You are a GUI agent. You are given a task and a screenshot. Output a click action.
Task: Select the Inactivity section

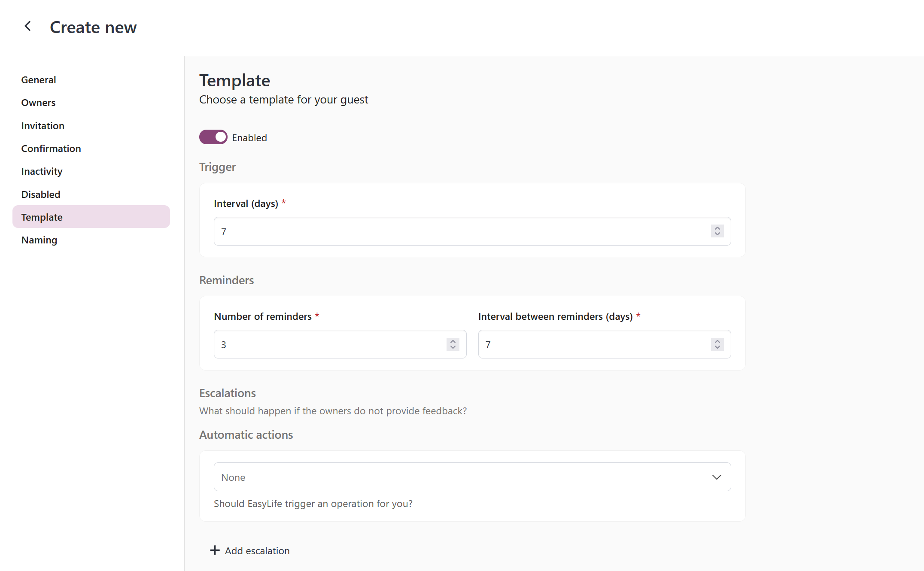click(42, 171)
